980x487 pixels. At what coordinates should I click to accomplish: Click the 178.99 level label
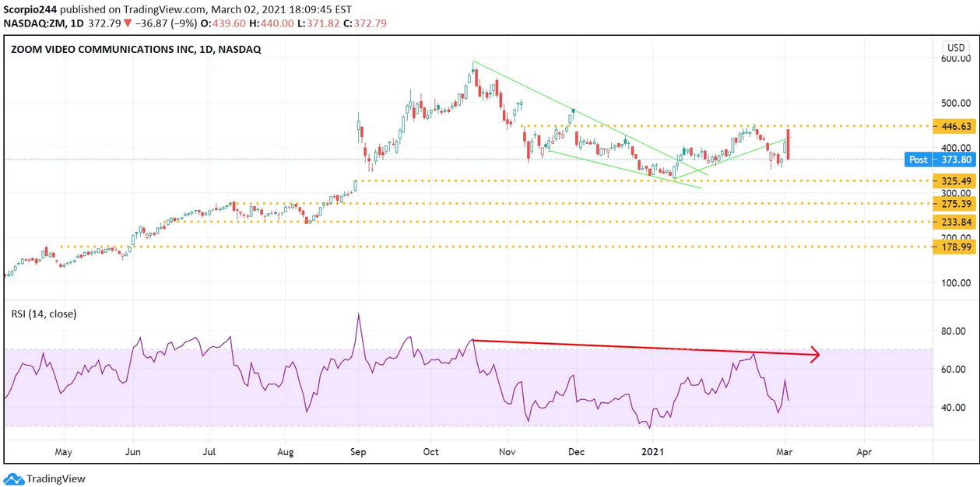tap(954, 247)
